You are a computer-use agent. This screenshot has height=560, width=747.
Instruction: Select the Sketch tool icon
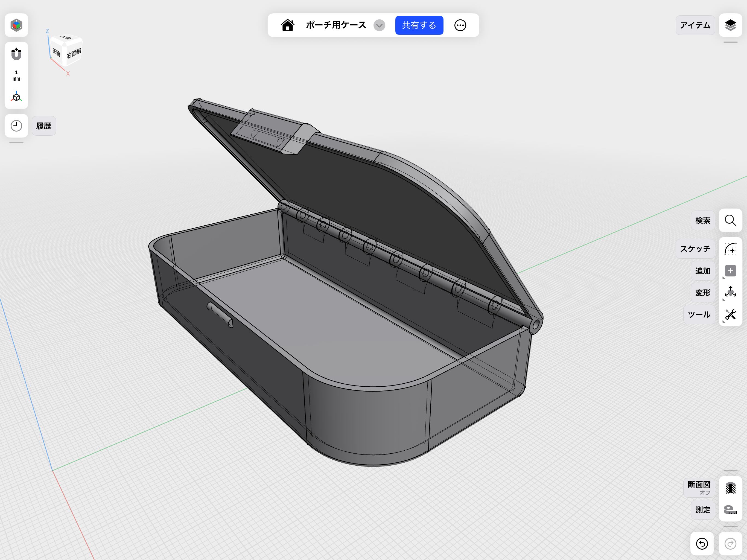pos(730,249)
